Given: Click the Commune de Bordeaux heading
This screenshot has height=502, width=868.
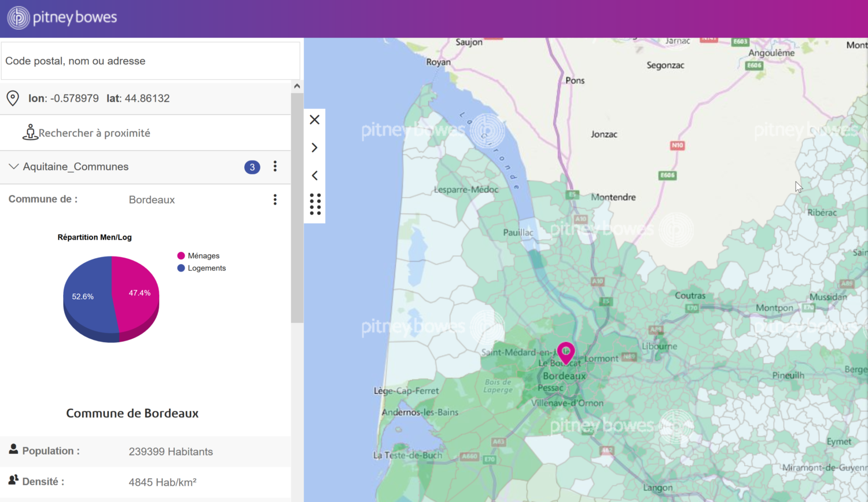Looking at the screenshot, I should coord(132,413).
